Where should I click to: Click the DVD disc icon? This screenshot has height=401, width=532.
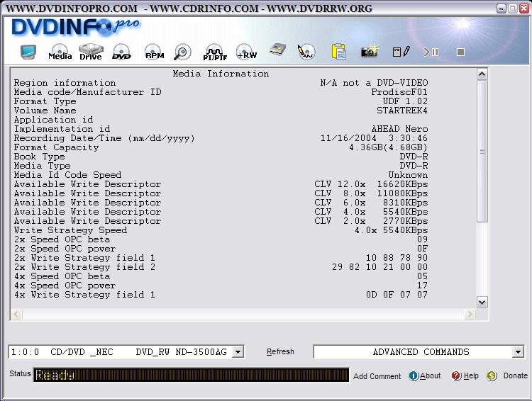tap(121, 52)
